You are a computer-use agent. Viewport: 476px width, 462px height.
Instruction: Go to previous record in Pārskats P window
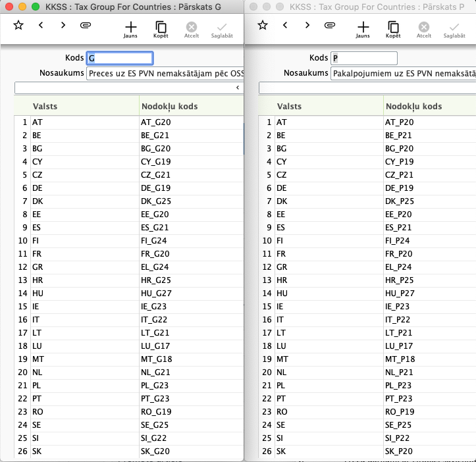point(285,26)
